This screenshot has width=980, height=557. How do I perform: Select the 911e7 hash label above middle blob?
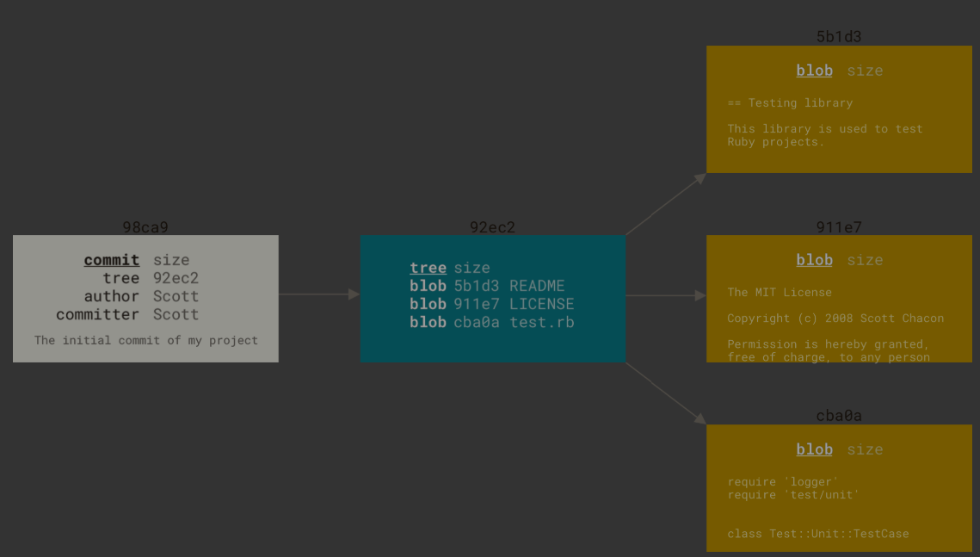(x=839, y=227)
